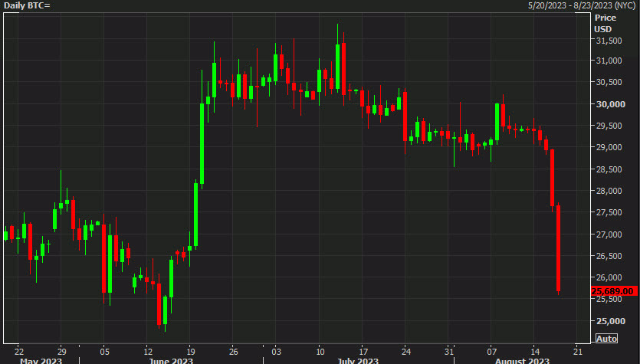This screenshot has height=364, width=640.
Task: Click the 28,000 price axis label
Action: coord(609,191)
